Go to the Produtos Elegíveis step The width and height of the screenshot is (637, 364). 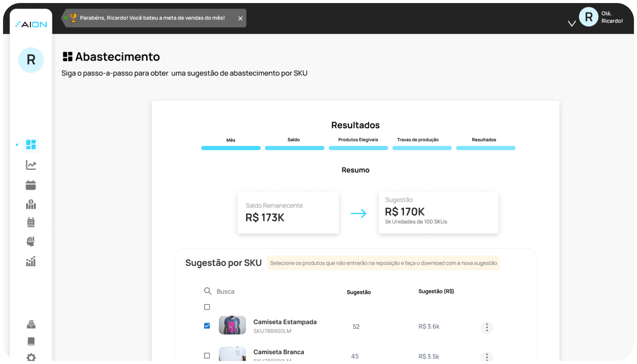click(x=358, y=140)
